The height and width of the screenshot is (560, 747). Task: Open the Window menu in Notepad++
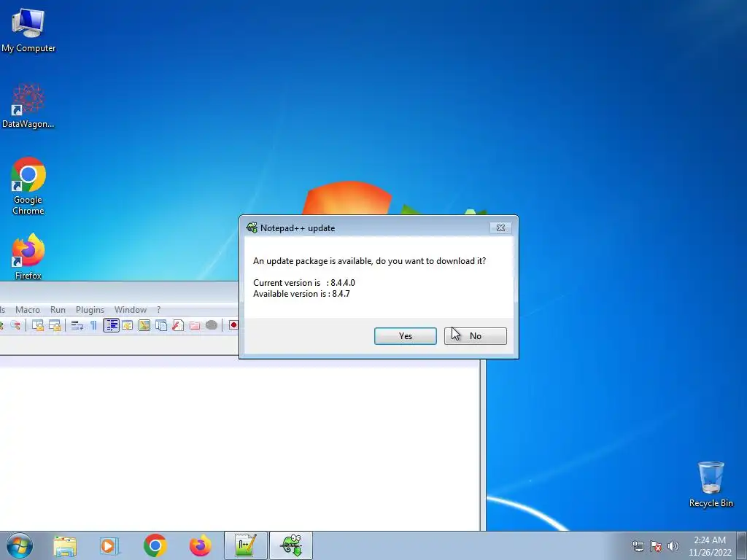(x=130, y=309)
